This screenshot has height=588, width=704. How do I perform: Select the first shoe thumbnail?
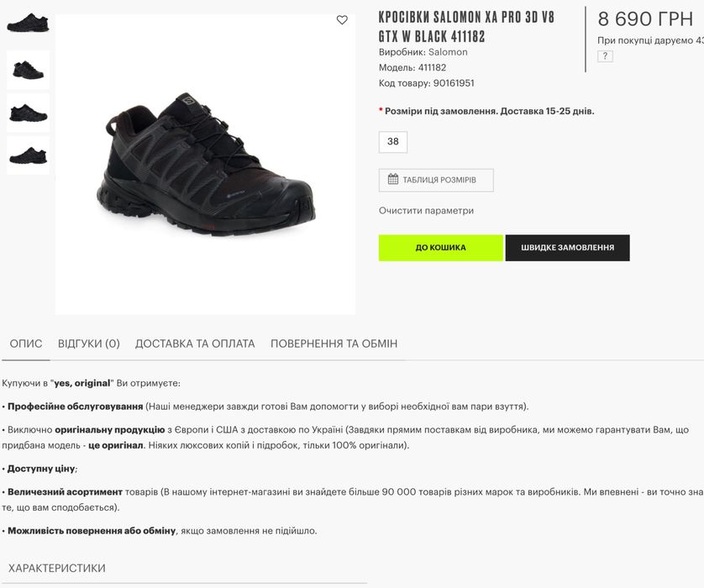28,24
